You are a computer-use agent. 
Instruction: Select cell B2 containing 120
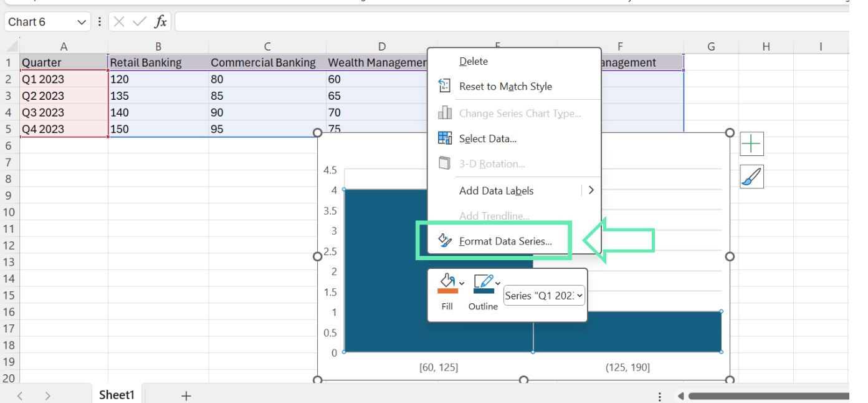(158, 79)
